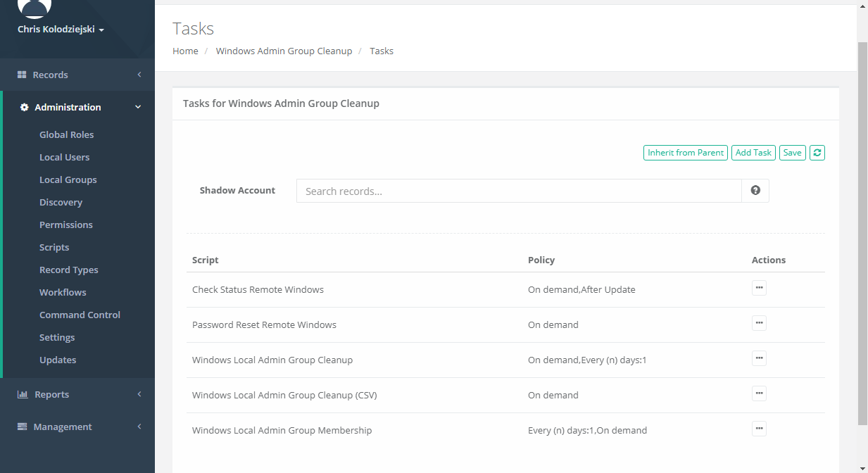The image size is (868, 473).
Task: Open actions menu for Password Reset Remote Windows
Action: point(759,323)
